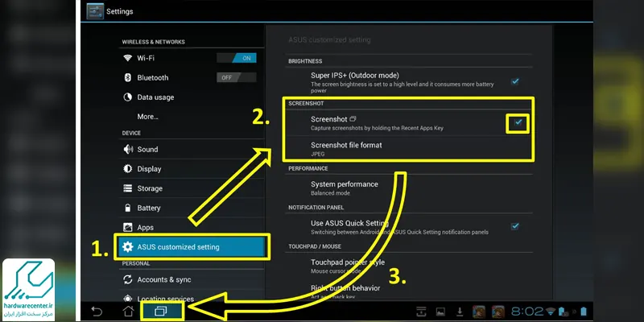This screenshot has width=644, height=322.
Task: Click the screen brightness description text
Action: click(402, 87)
